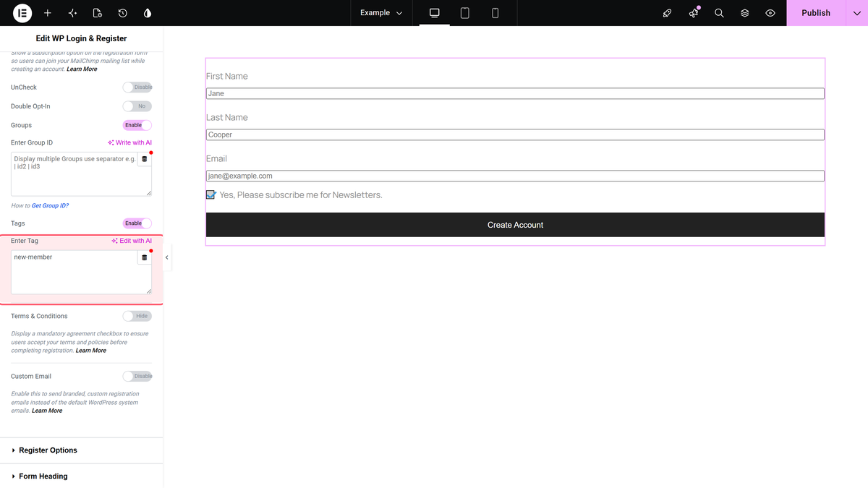Viewport: 868px width, 488px height.
Task: Uncheck the newsletter subscribe checkbox
Action: pyautogui.click(x=210, y=194)
